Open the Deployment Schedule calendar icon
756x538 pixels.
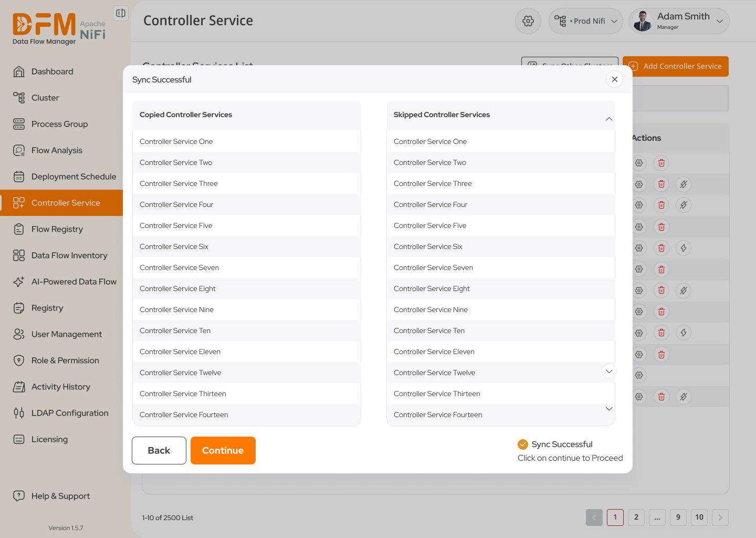19,177
